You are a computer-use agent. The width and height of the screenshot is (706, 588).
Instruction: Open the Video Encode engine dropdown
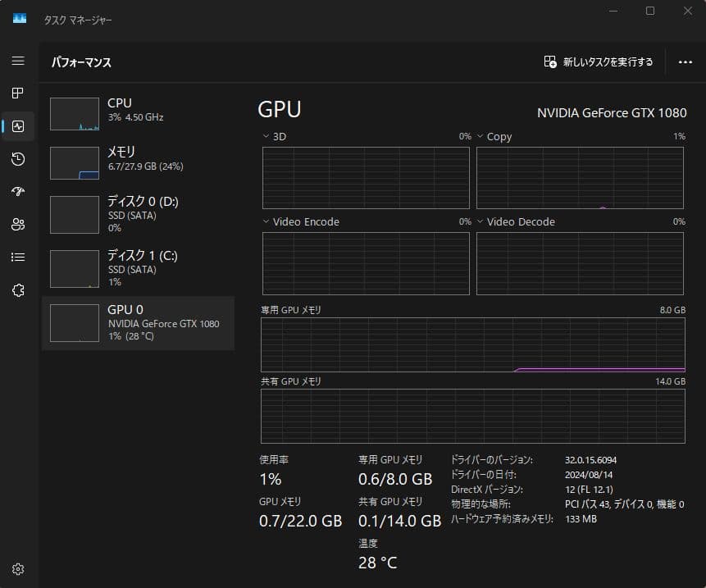coord(265,221)
